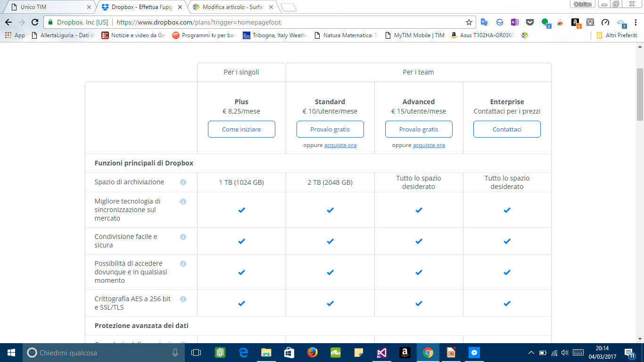Screen dimensions: 644x362
Task: Open the MyTIM Mobile bookmark
Action: [414, 35]
